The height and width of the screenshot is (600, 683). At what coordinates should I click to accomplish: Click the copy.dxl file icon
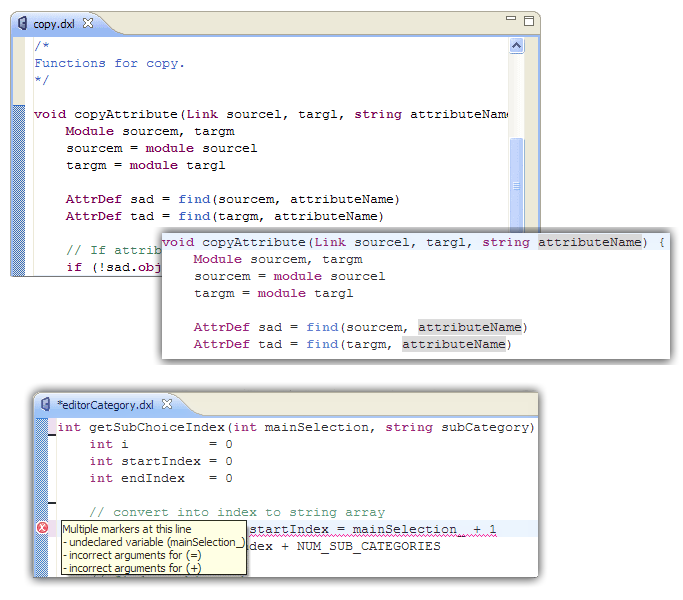(23, 23)
